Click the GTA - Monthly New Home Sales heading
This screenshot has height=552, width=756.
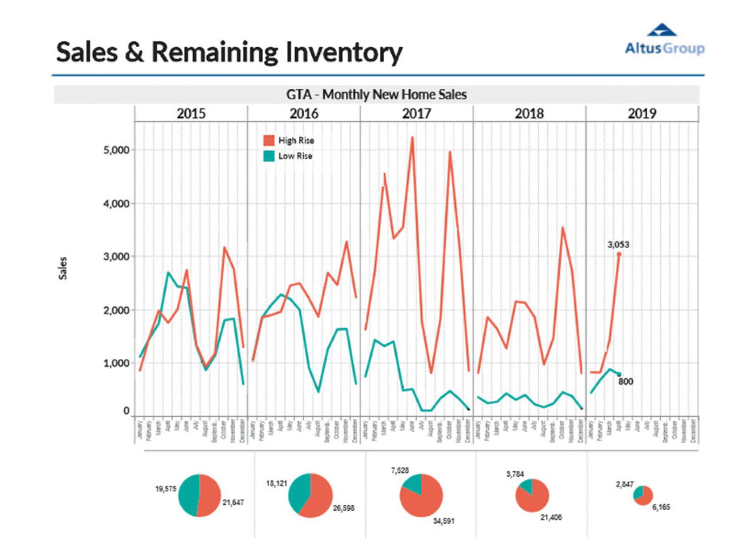click(x=376, y=95)
